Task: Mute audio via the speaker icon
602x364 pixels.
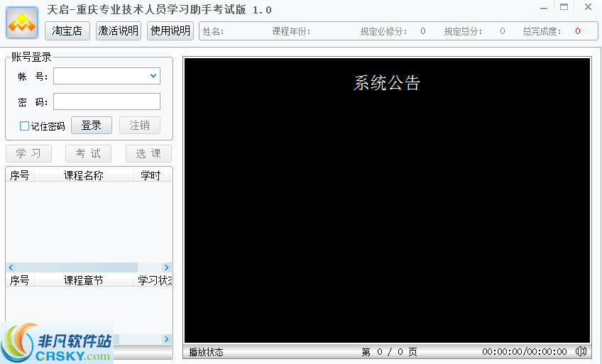Action: click(x=581, y=351)
